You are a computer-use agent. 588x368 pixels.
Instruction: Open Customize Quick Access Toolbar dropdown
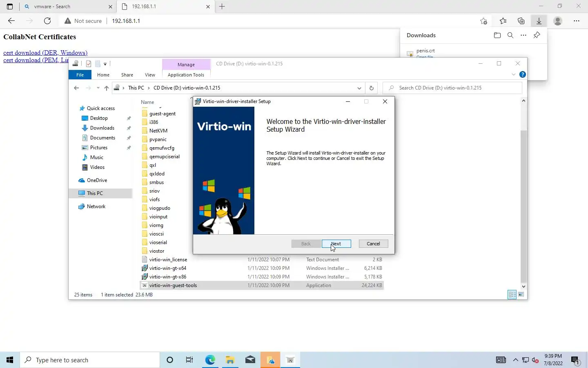click(105, 64)
